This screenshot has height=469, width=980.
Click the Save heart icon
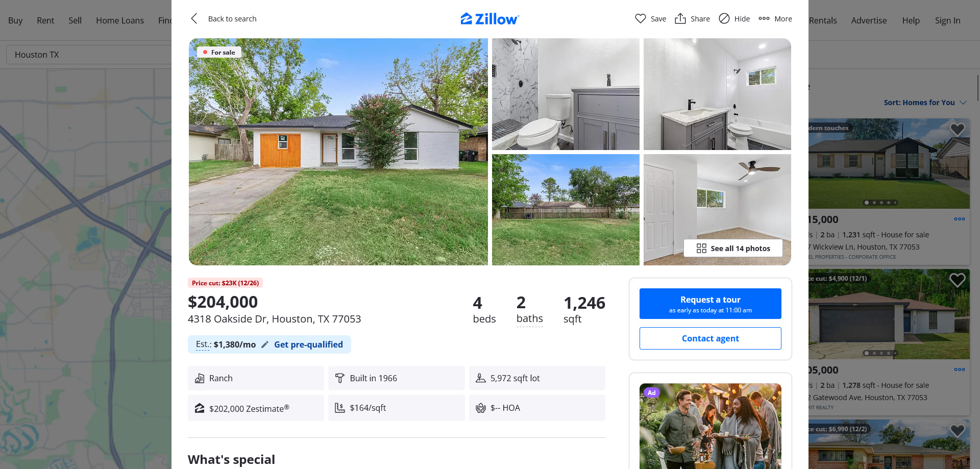point(640,19)
